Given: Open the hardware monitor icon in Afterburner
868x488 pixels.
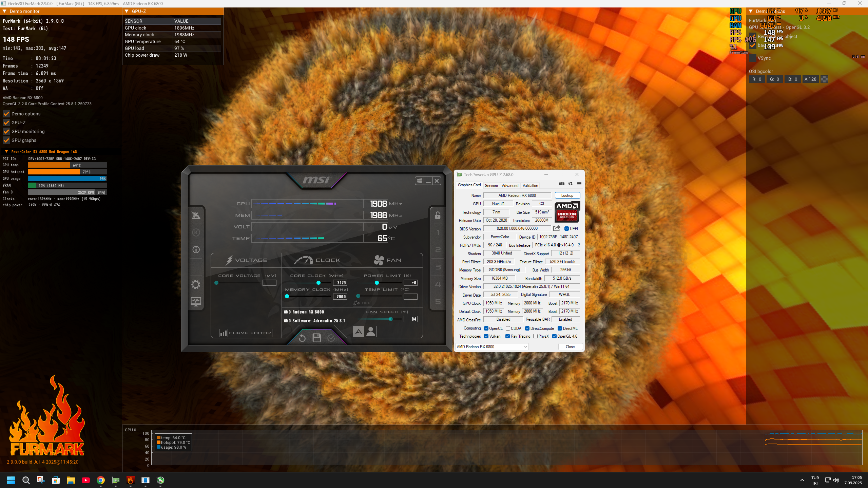Looking at the screenshot, I should (x=196, y=301).
